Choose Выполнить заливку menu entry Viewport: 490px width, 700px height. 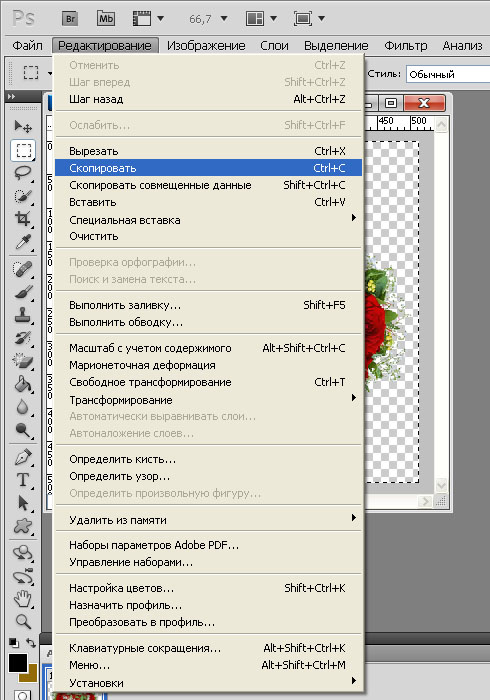tap(208, 305)
